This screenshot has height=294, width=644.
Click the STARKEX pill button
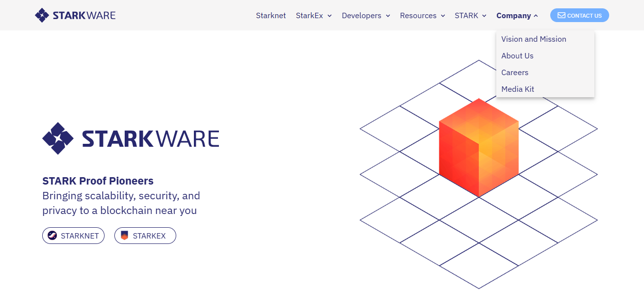145,236
